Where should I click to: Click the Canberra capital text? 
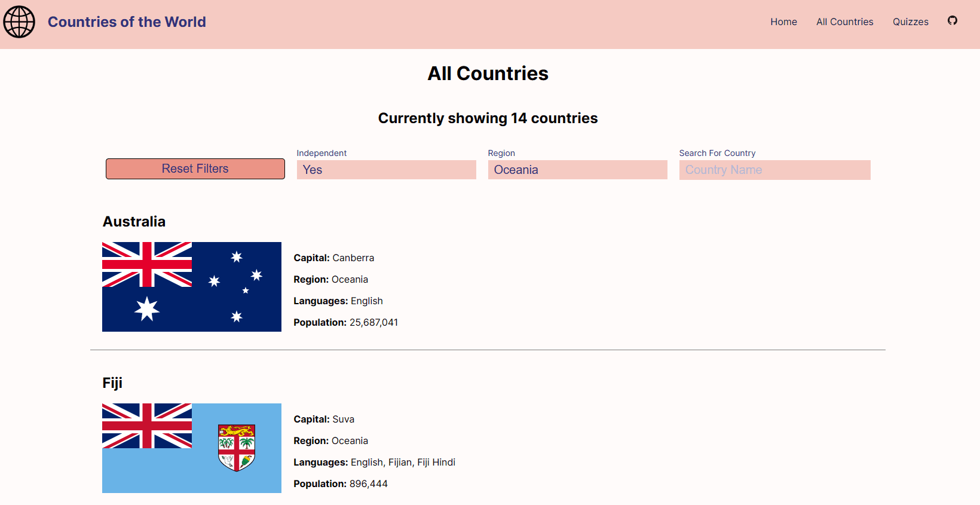[x=353, y=258]
